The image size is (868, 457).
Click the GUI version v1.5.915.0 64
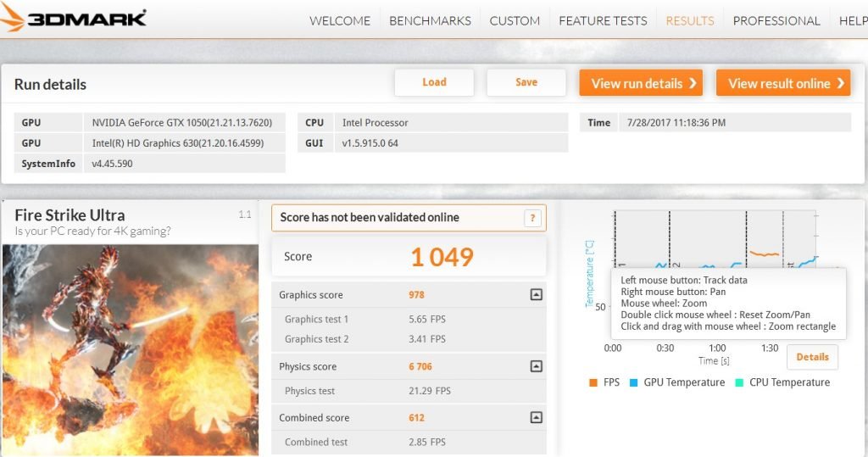(x=370, y=143)
